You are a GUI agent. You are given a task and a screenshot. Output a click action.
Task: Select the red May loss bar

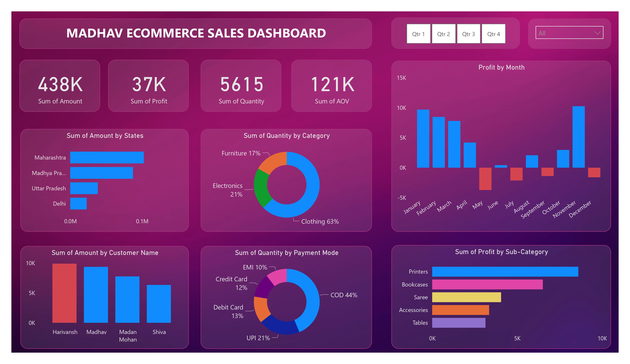click(485, 179)
